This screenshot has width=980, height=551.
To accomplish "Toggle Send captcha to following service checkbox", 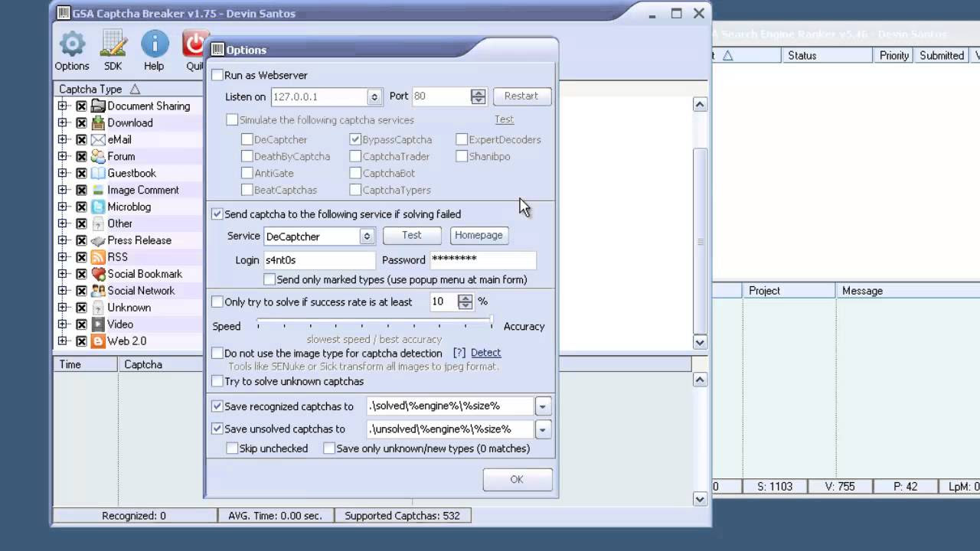I will click(x=217, y=214).
